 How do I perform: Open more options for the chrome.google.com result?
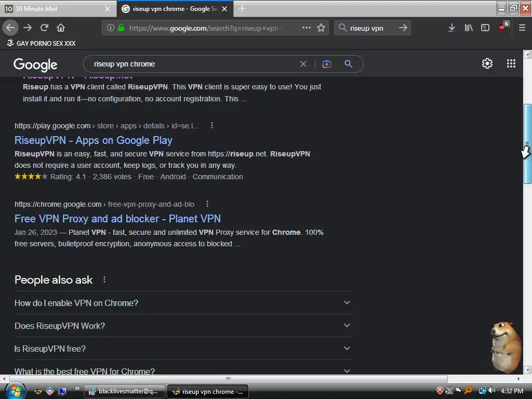pos(207,204)
